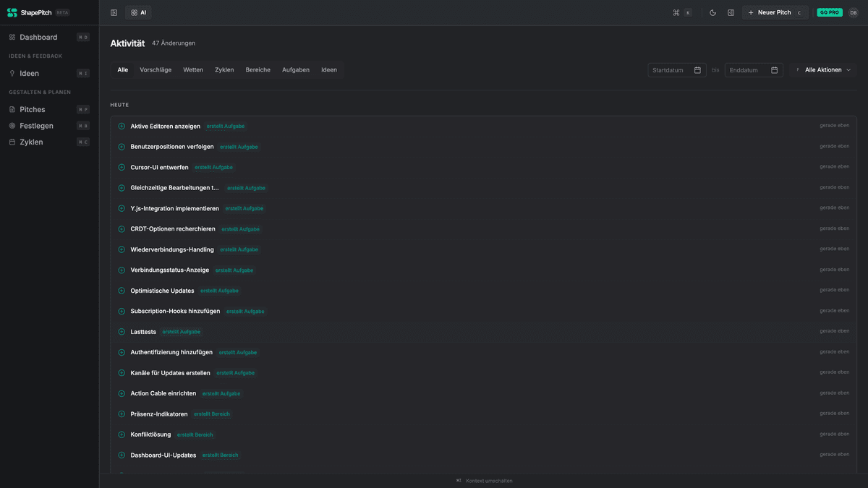Expand the Alle Aktionen filter dropdown
This screenshot has width=868, height=488.
824,69
